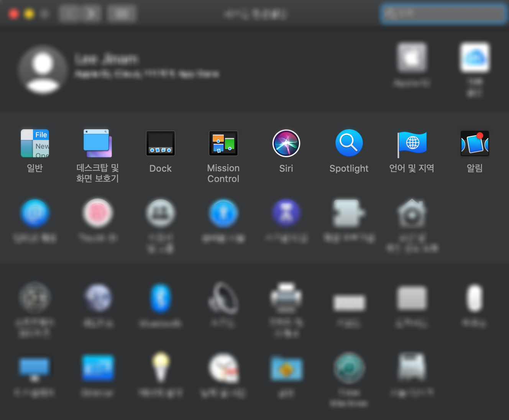The height and width of the screenshot is (420, 509).
Task: Open 데스크탑 및 화면 보호기 preferences
Action: [x=98, y=143]
